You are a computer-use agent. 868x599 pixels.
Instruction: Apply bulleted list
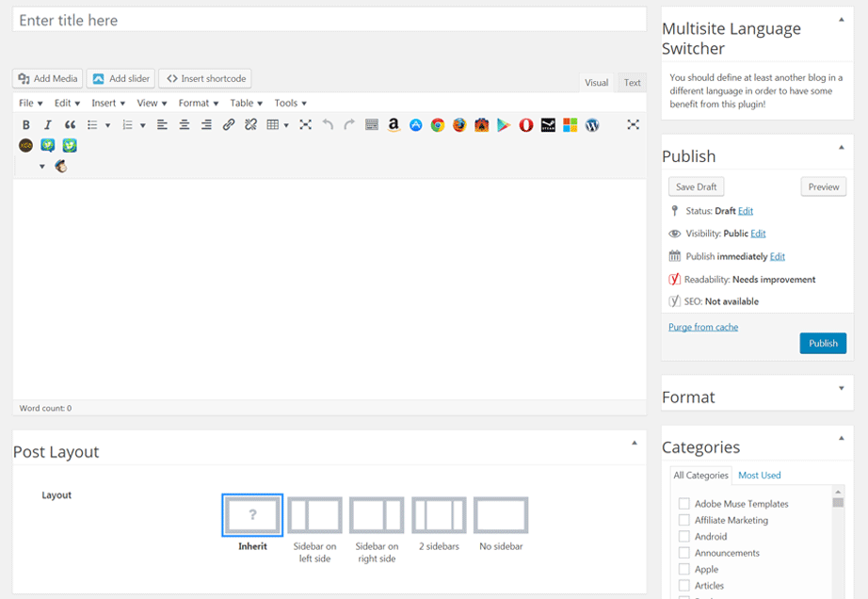click(x=92, y=125)
